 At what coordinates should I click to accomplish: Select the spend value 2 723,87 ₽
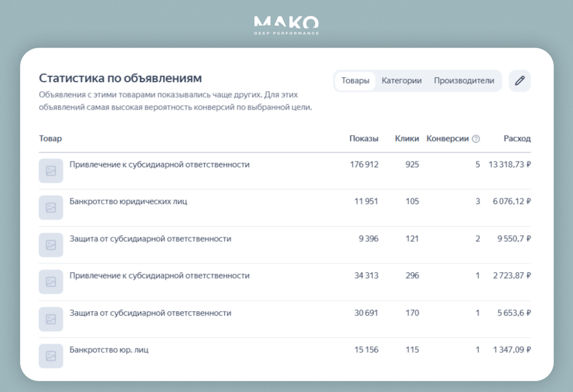(512, 276)
